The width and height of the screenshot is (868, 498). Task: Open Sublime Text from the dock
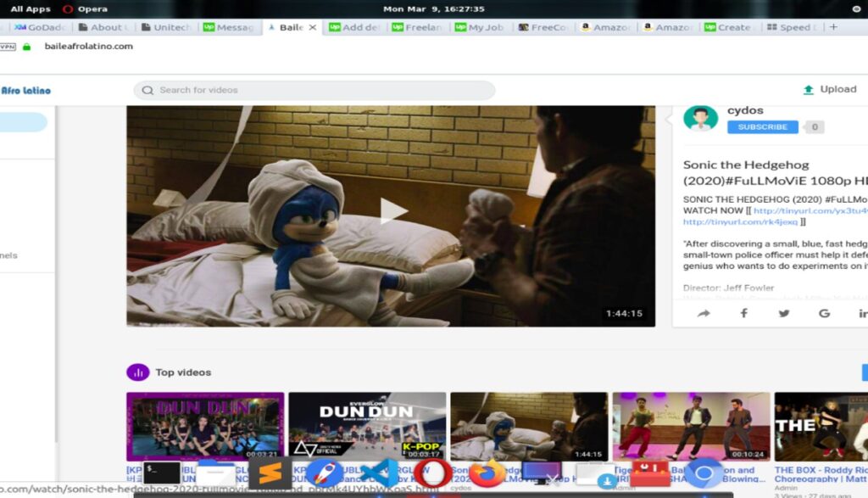270,473
